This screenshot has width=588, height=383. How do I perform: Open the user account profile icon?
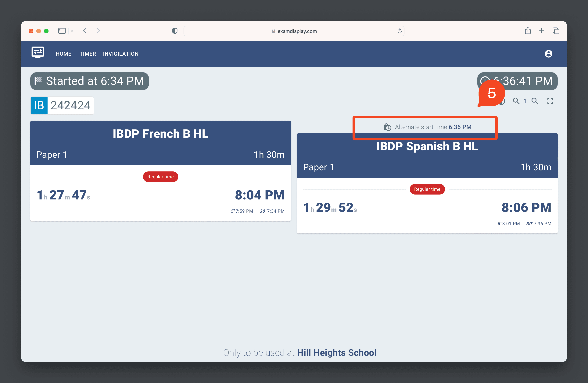[x=548, y=54]
